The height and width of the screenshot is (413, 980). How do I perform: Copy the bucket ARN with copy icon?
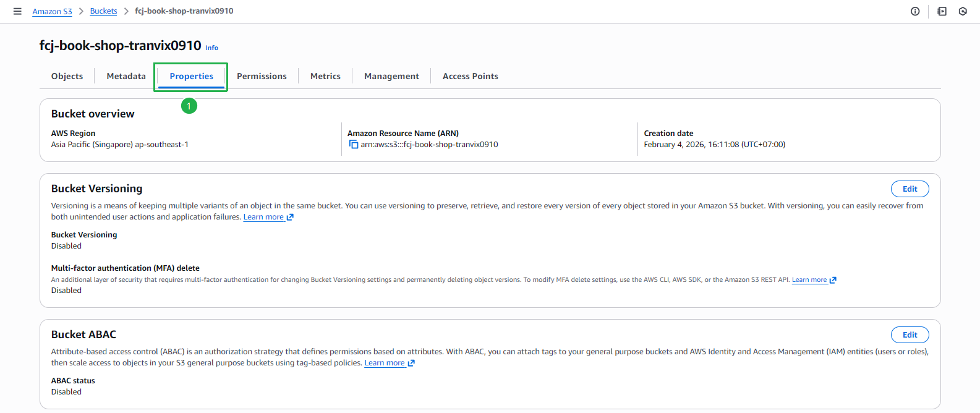[354, 145]
